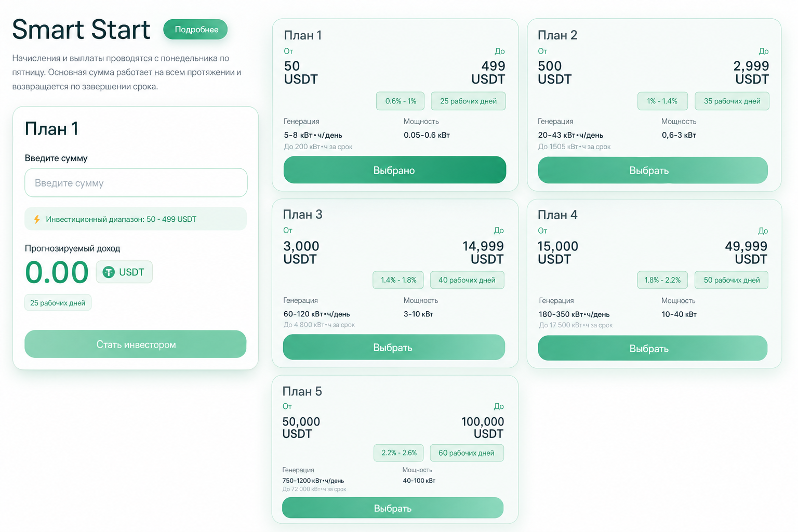Click the USDT currency chip by forecast income
Viewport: 798px width, 532px height.
click(124, 272)
